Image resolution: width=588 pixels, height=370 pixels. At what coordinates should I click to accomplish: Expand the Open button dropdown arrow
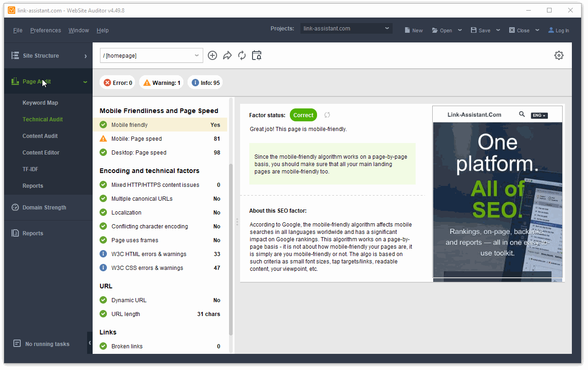pyautogui.click(x=460, y=30)
